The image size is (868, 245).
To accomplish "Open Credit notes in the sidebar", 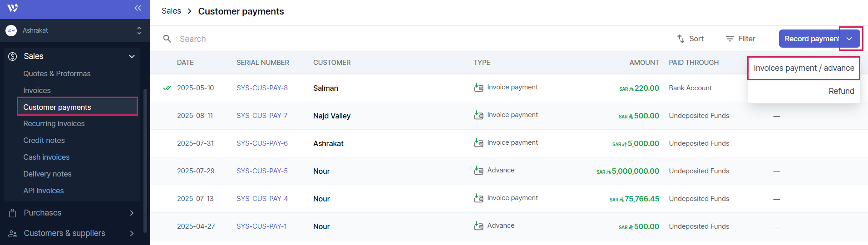I will coord(44,141).
